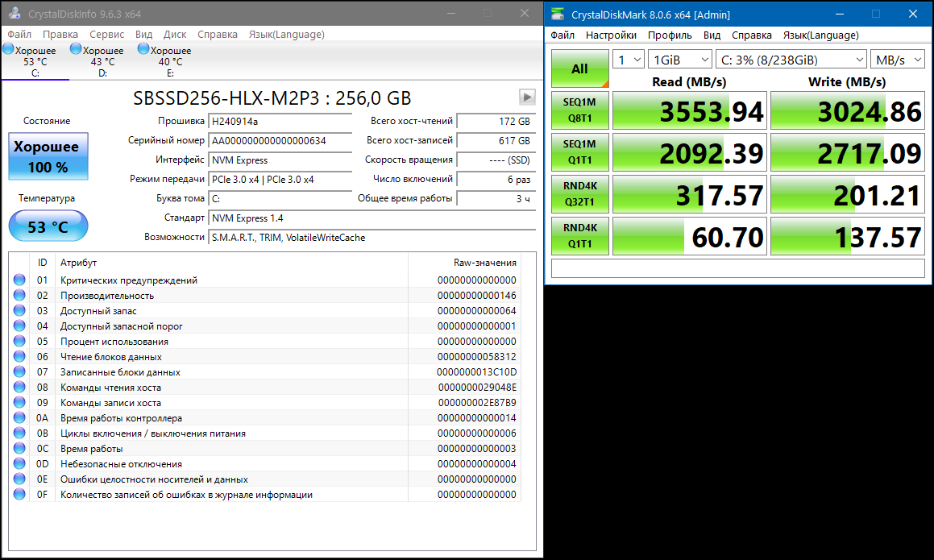This screenshot has width=934, height=560.
Task: Run the SEQ1M Q8T1 test
Action: tap(579, 110)
